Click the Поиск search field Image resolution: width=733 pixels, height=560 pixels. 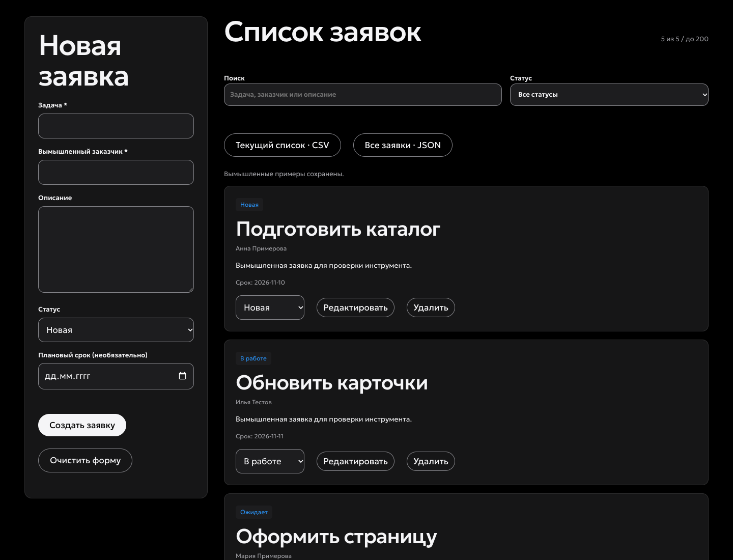(x=363, y=95)
